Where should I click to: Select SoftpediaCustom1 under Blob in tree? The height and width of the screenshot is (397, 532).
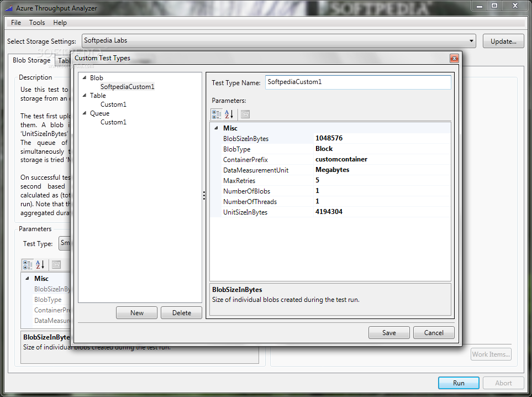click(x=128, y=87)
